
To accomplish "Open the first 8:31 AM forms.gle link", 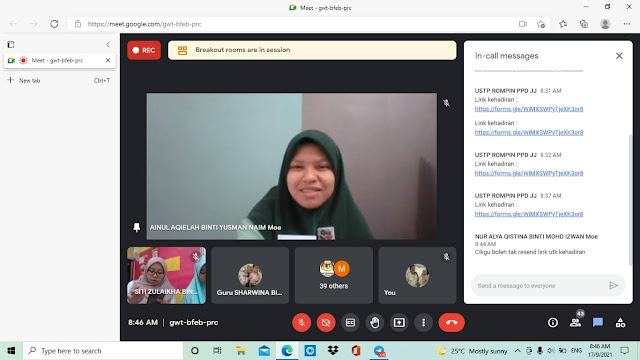I will pyautogui.click(x=529, y=109).
